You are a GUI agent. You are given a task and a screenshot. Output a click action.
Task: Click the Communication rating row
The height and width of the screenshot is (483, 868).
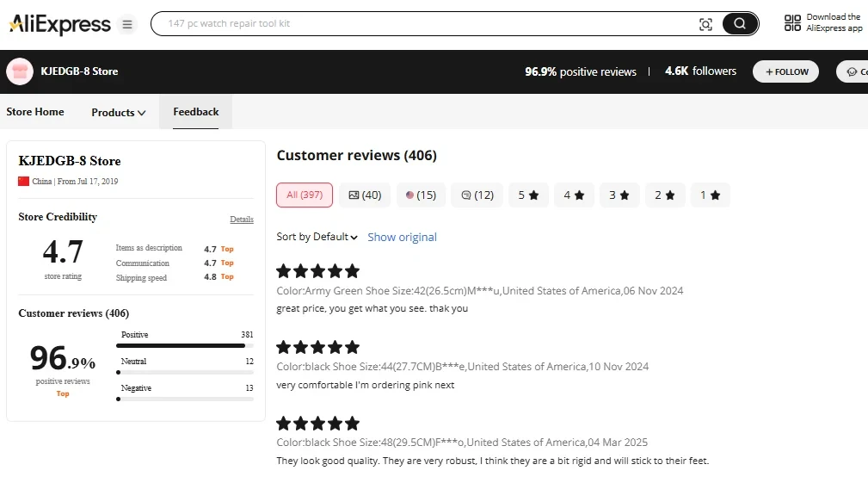click(x=175, y=263)
